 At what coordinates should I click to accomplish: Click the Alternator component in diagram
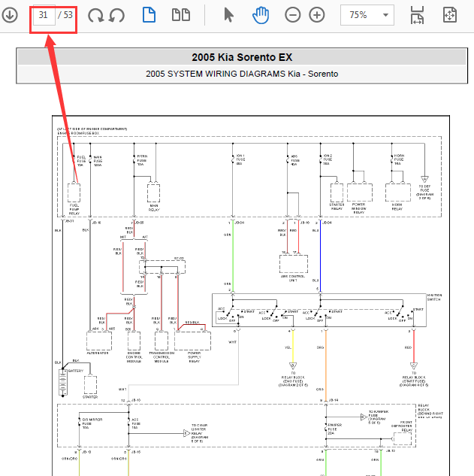pos(98,340)
